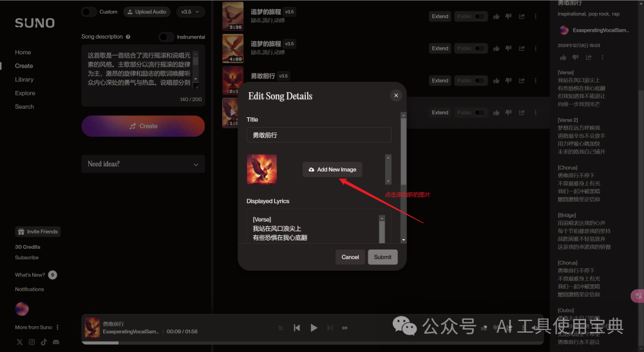644x352 pixels.
Task: Open What's New? link
Action: coord(30,275)
